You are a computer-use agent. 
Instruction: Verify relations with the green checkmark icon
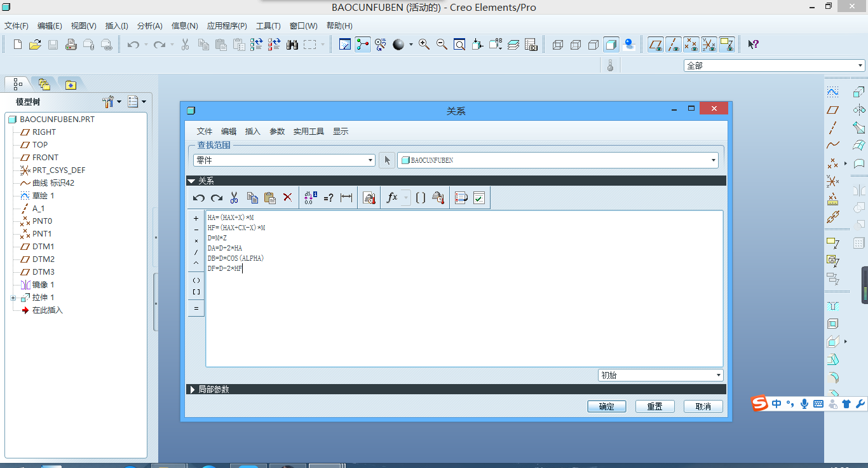click(479, 198)
